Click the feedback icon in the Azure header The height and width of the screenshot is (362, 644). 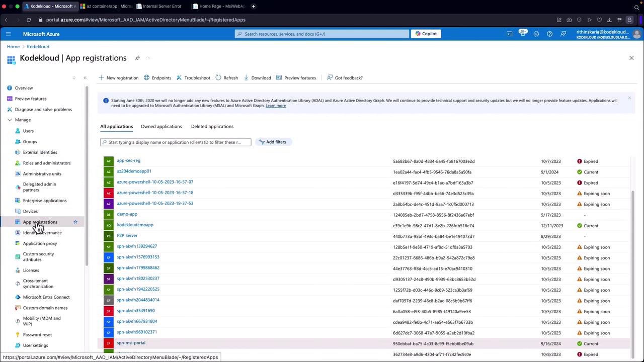pos(563,34)
